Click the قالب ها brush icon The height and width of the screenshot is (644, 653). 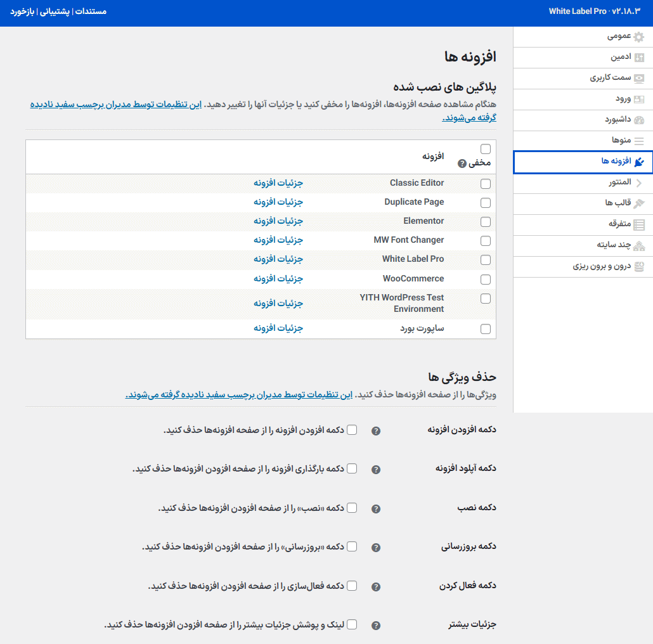point(639,203)
